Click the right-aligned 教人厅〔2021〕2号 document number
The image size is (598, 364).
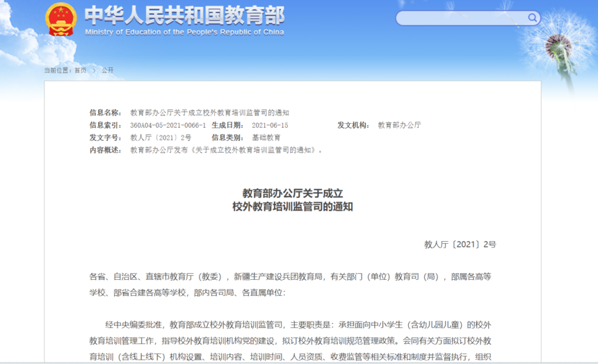point(460,245)
